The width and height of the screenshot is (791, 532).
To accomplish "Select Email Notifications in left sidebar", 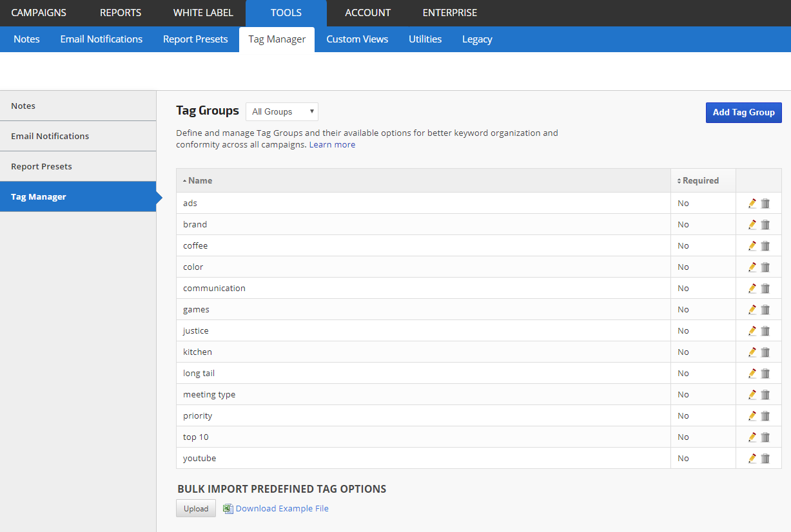I will point(50,136).
